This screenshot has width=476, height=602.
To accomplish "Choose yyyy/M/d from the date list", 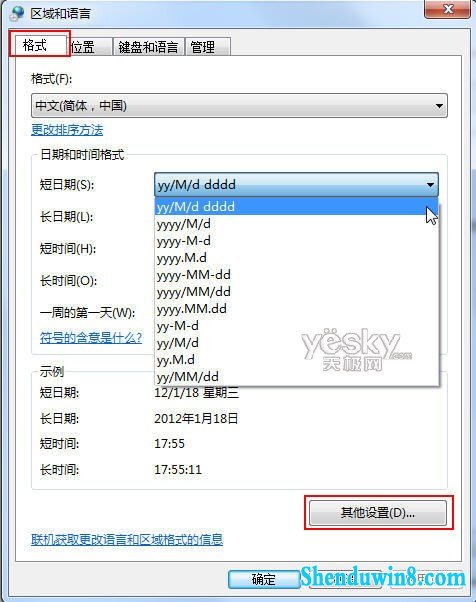I will pyautogui.click(x=296, y=224).
